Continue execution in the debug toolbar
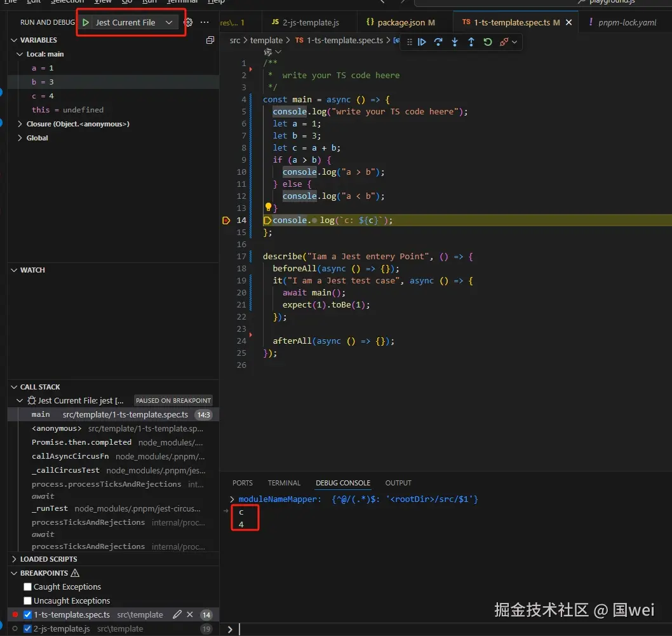The image size is (672, 636). coord(422,42)
